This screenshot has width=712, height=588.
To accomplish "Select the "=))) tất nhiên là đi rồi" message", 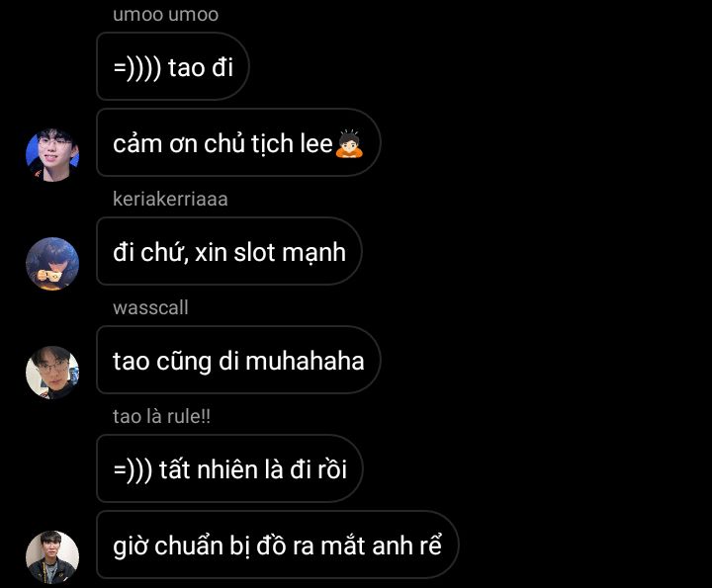I will (229, 468).
